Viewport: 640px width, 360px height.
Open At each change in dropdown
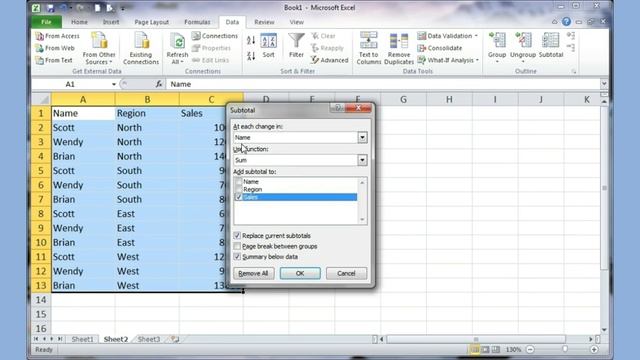click(x=362, y=138)
